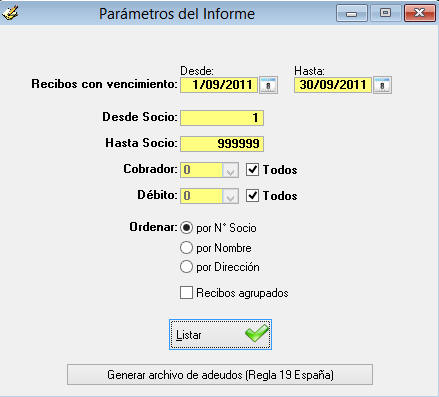The width and height of the screenshot is (439, 397).
Task: Click in the Desde date field
Action: pyautogui.click(x=219, y=85)
